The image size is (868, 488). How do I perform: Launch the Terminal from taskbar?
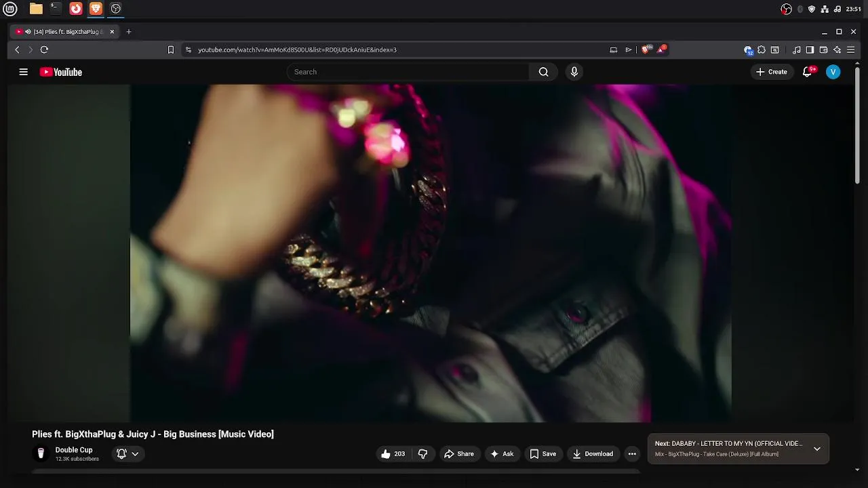(56, 9)
